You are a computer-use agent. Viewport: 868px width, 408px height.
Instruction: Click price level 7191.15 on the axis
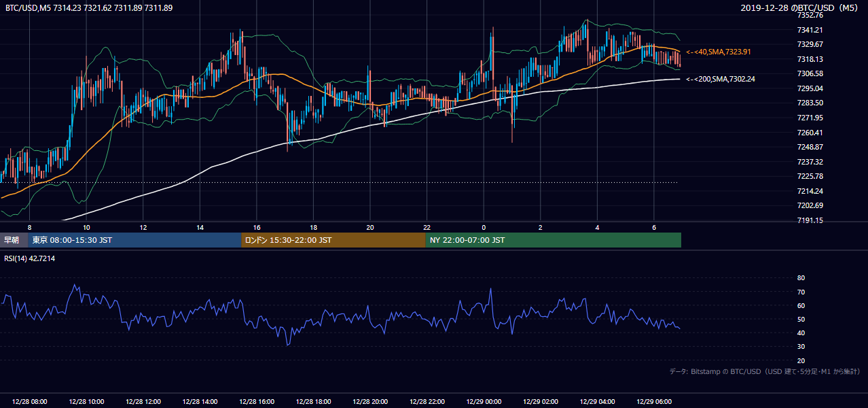[810, 220]
